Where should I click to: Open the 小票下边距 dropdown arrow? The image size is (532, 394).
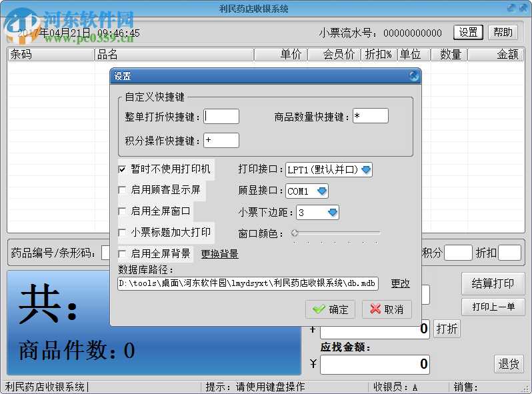pyautogui.click(x=333, y=213)
